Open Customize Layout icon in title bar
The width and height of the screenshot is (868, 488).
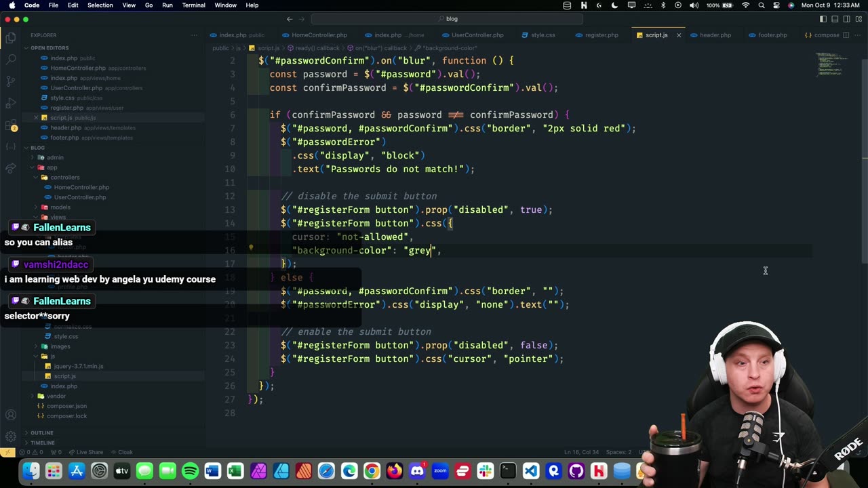click(860, 19)
